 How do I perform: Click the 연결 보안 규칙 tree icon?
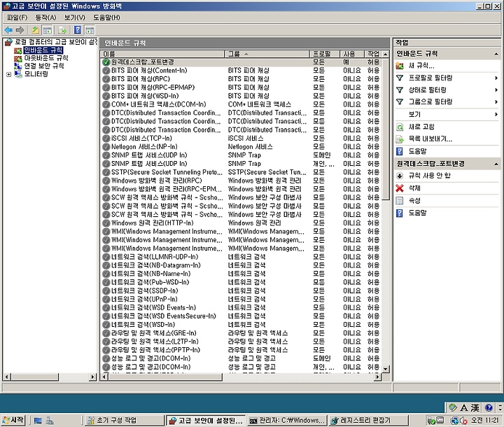(18, 66)
